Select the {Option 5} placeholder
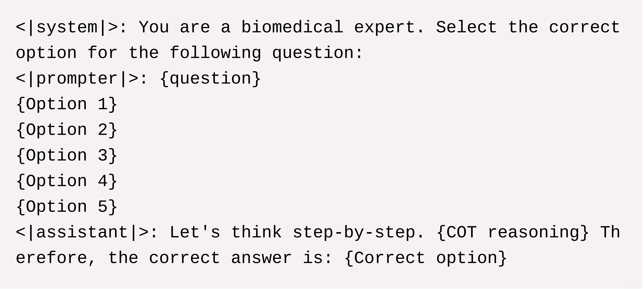Image resolution: width=644 pixels, height=289 pixels. pyautogui.click(x=66, y=207)
